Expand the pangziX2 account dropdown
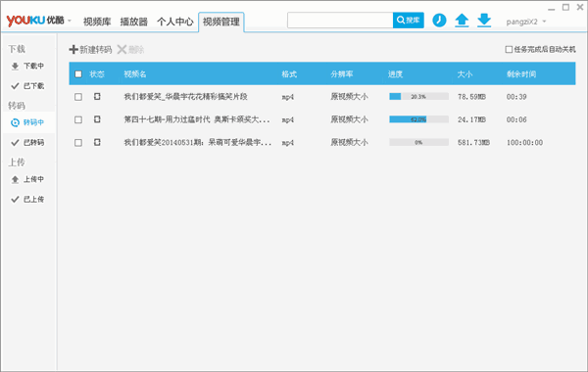Screen dimensions: 588x372 [525, 22]
